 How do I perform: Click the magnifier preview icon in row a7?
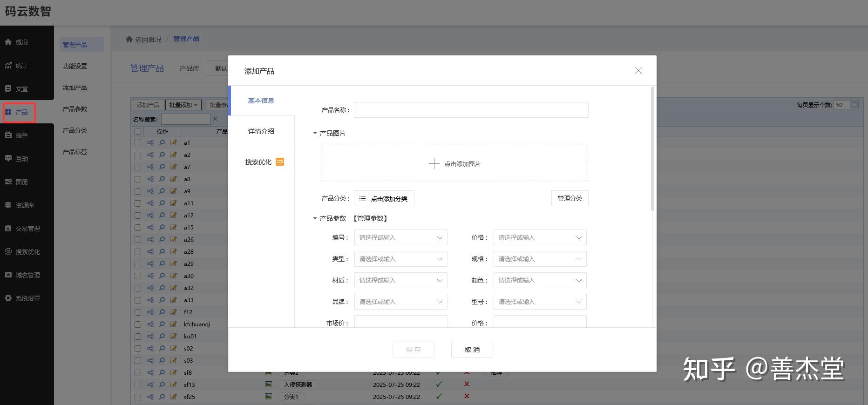coord(162,167)
